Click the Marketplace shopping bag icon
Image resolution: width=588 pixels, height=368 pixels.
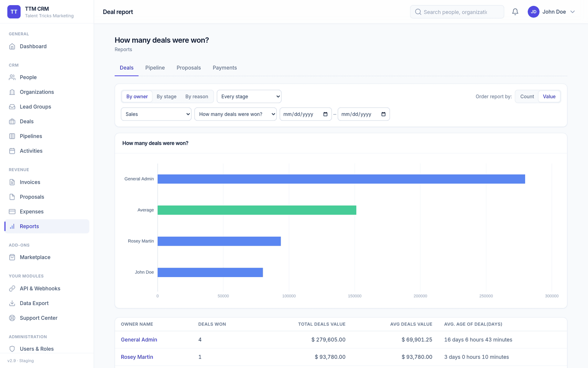click(12, 257)
